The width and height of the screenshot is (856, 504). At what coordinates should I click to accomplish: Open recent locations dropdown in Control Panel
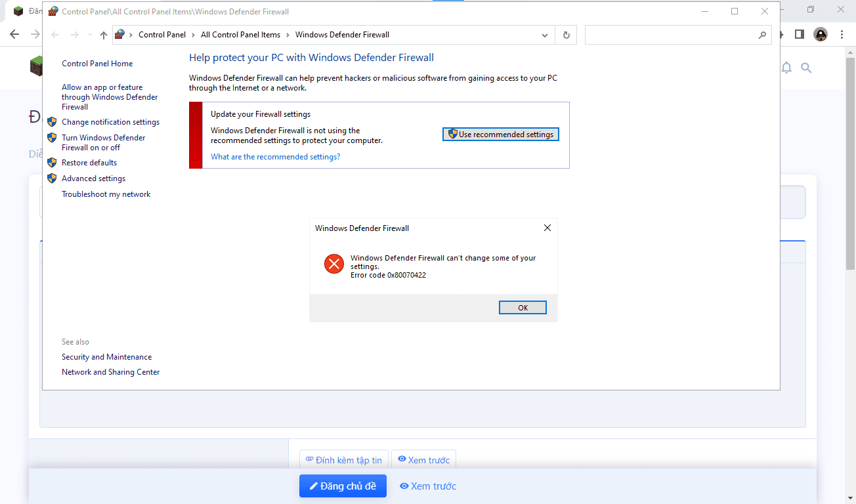point(90,35)
